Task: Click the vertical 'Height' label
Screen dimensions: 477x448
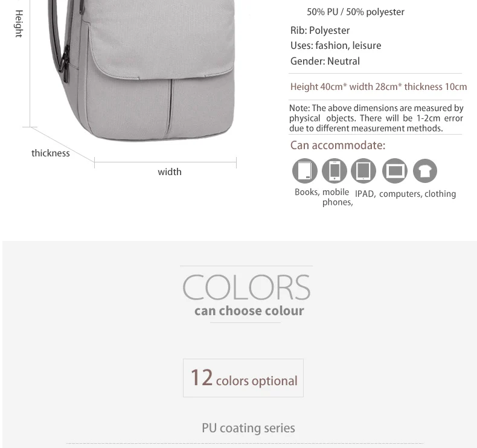Action: 19,24
